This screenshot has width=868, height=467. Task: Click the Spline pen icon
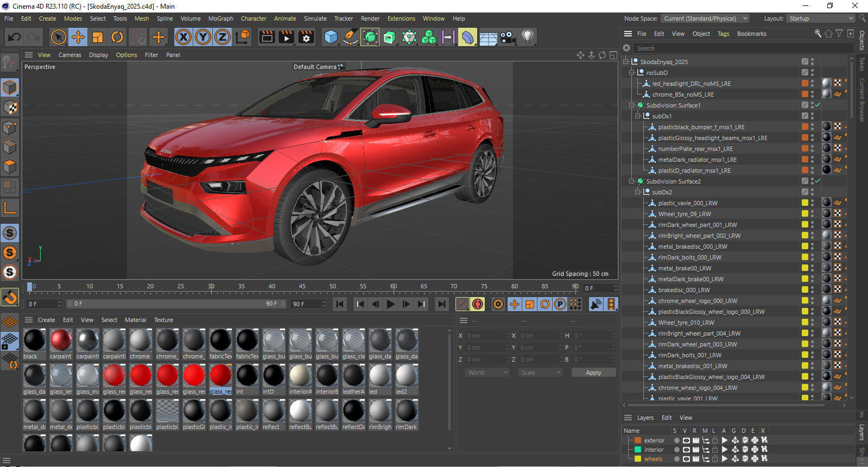(x=350, y=37)
